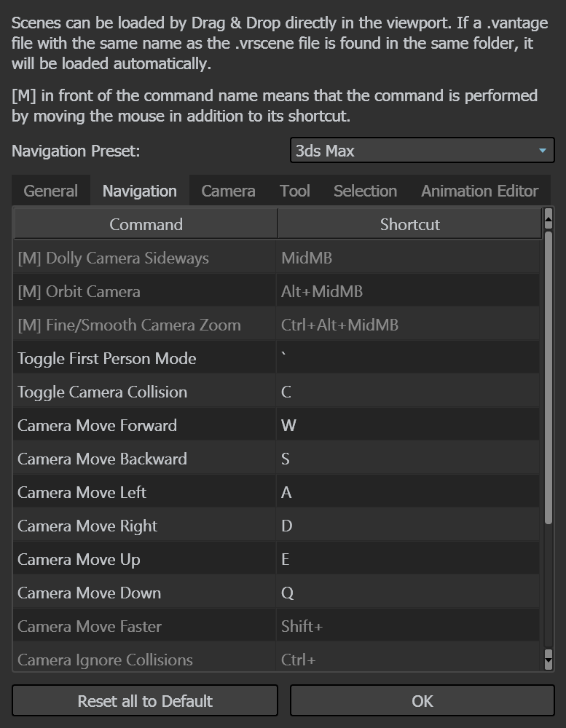
Task: Click the dropdown arrow beside 3ds Max
Action: [542, 151]
